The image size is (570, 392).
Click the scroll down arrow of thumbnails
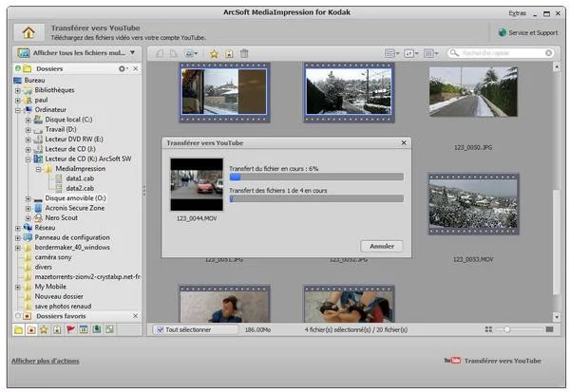pyautogui.click(x=557, y=317)
